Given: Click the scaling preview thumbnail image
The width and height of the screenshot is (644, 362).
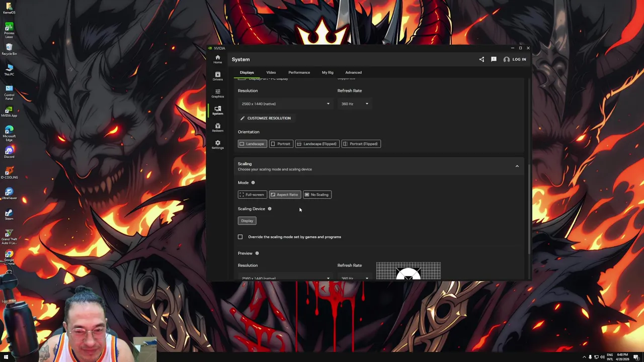Looking at the screenshot, I should [x=408, y=270].
